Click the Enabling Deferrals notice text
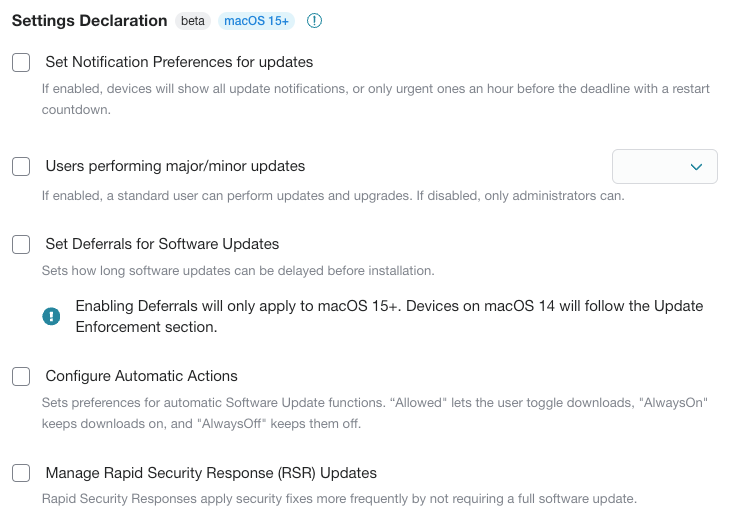 coord(389,316)
